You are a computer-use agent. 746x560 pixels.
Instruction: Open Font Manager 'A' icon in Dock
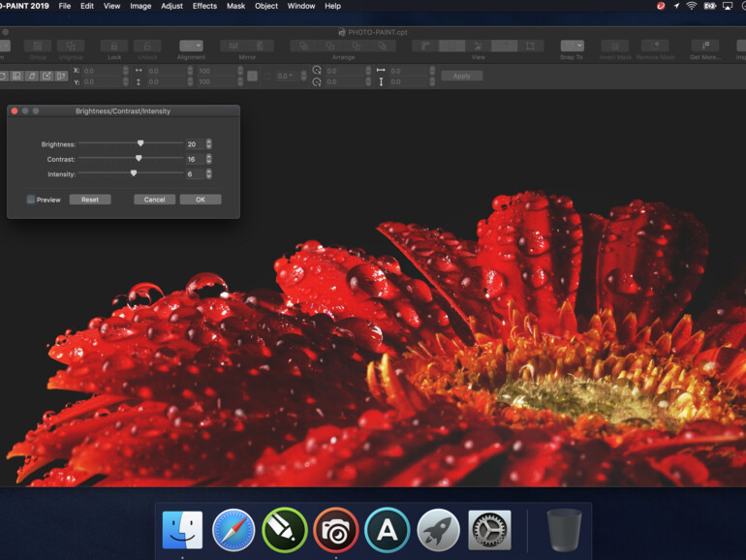[x=388, y=530]
